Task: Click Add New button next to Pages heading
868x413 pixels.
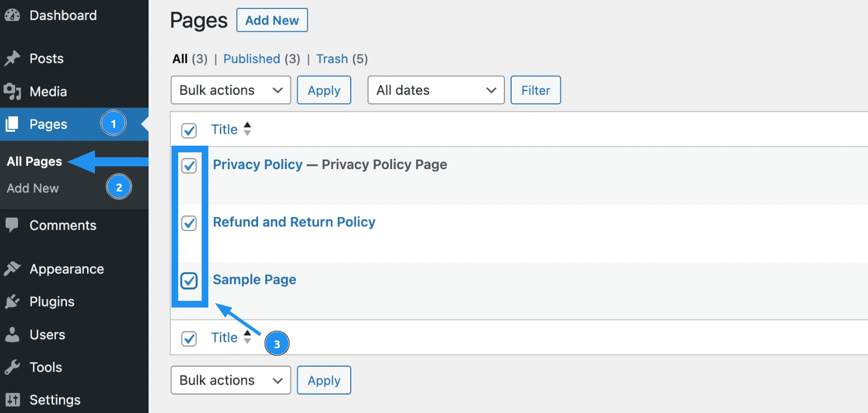Action: pos(272,20)
